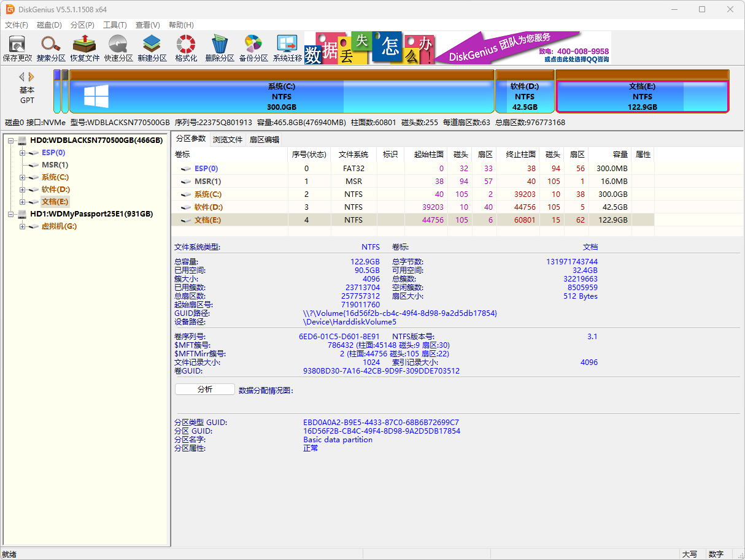Switch to the 浏览文件 tab
This screenshot has height=560, width=745.
click(228, 139)
